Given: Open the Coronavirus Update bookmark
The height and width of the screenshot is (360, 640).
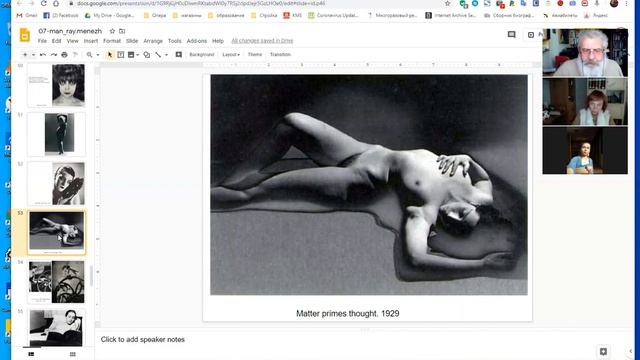Looking at the screenshot, I should (333, 16).
